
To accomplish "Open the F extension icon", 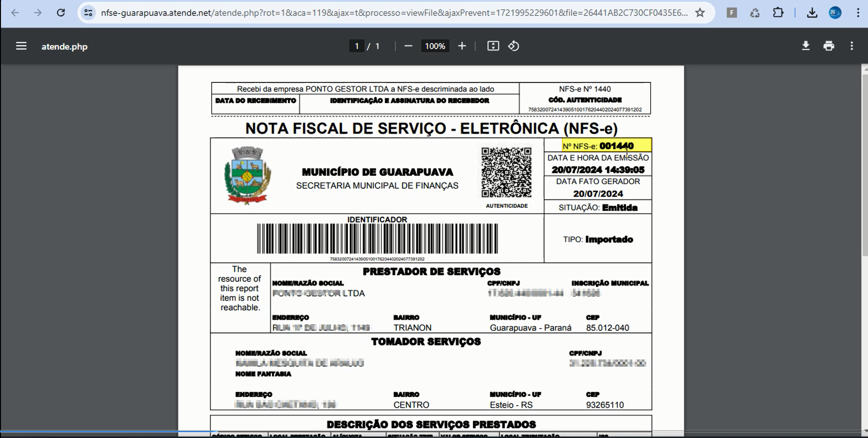I will pos(732,13).
